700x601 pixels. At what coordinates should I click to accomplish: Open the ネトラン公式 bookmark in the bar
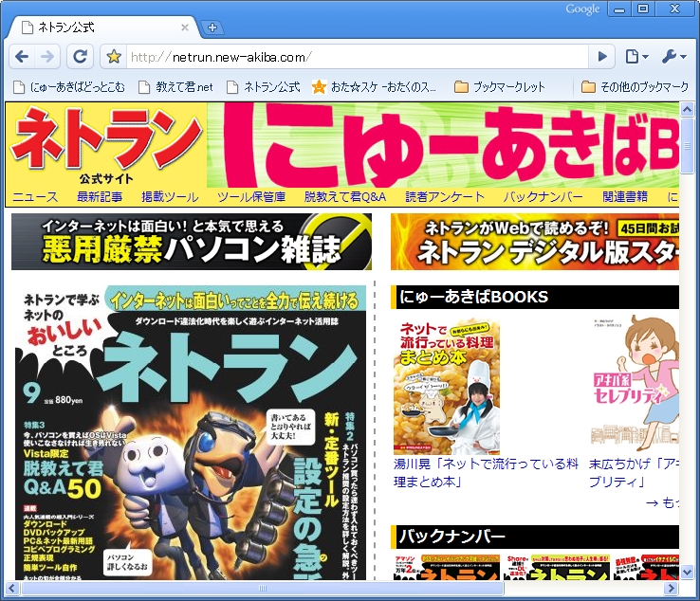coord(263,87)
